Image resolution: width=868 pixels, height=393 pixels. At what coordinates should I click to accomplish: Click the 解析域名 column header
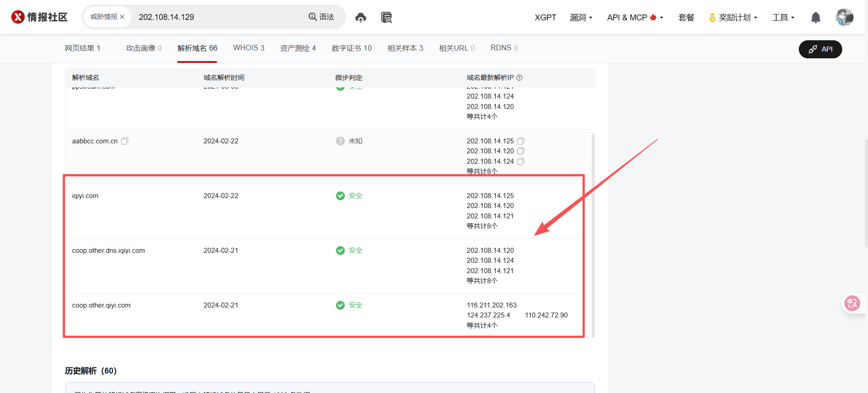[85, 78]
